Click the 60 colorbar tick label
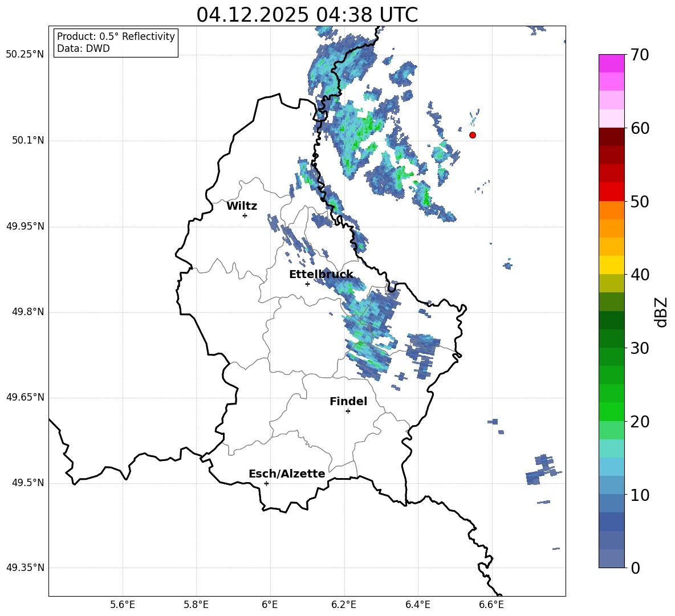This screenshot has width=675, height=616. [640, 128]
